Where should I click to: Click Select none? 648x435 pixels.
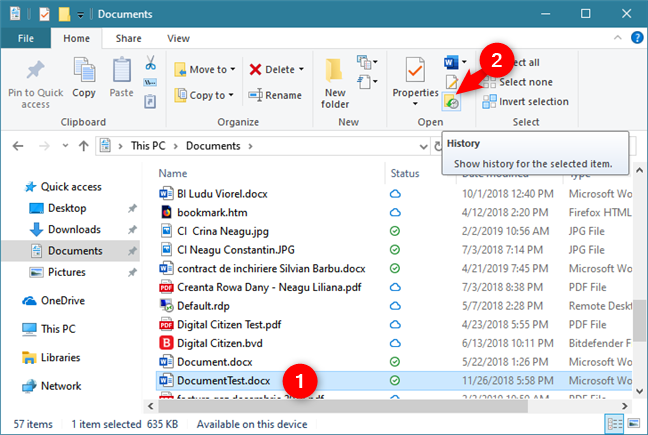[517, 82]
